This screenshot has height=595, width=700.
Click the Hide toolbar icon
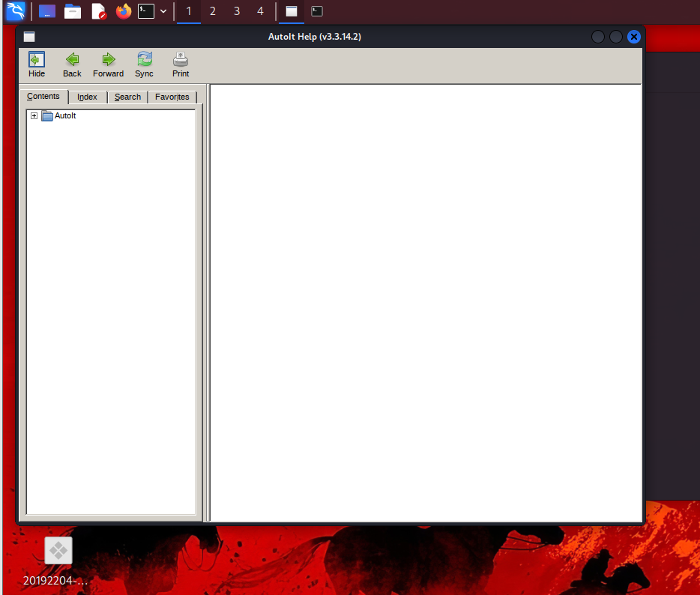pos(37,64)
